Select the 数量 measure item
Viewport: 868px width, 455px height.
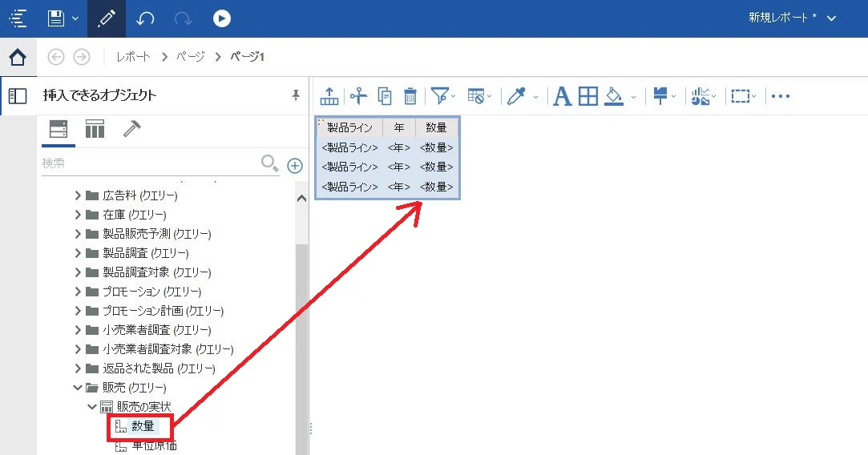coord(143,426)
